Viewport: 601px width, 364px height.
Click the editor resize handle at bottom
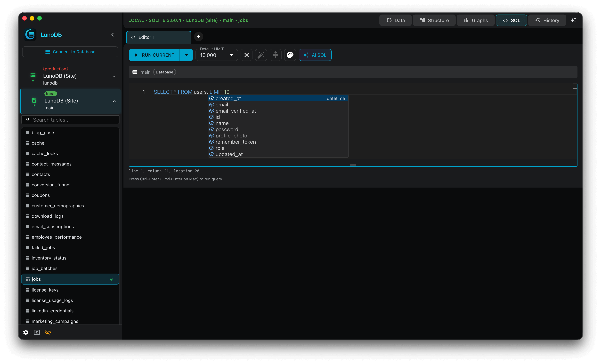[x=353, y=165]
